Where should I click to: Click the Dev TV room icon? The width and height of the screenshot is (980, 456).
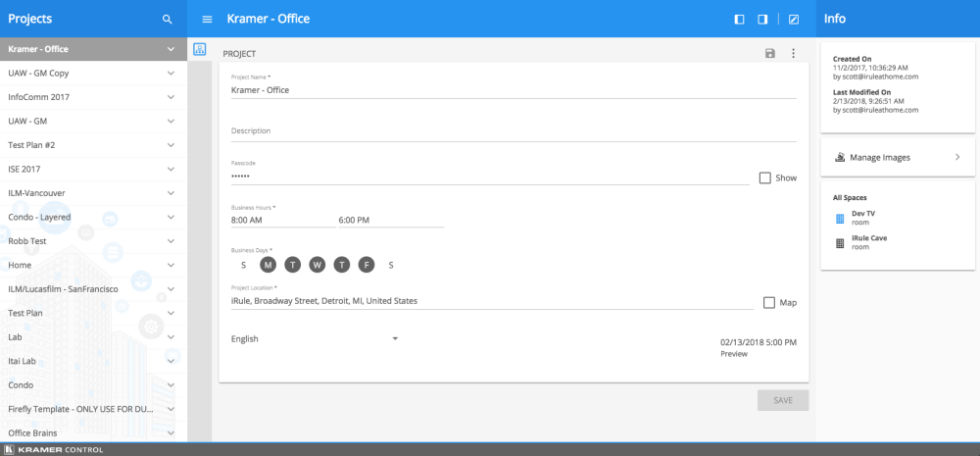(x=840, y=219)
